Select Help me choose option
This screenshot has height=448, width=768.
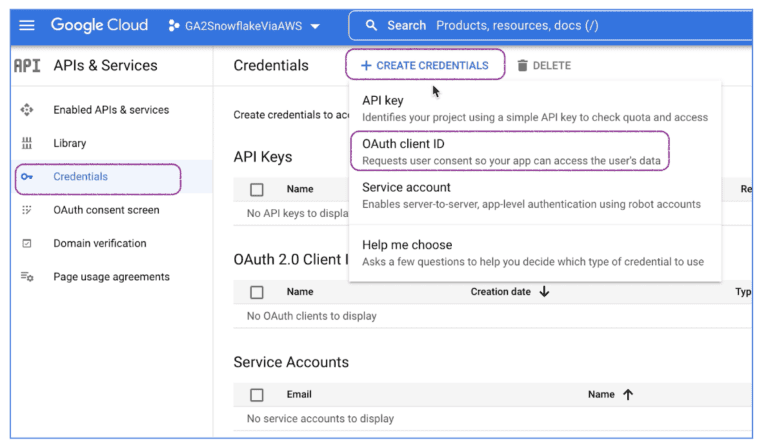pyautogui.click(x=535, y=253)
